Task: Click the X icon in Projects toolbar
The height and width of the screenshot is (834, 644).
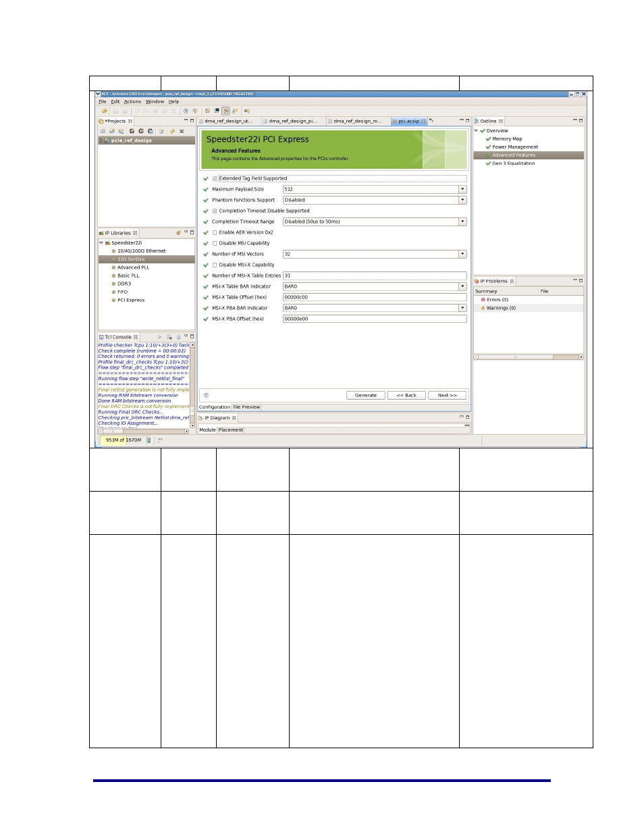Action: pos(182,131)
